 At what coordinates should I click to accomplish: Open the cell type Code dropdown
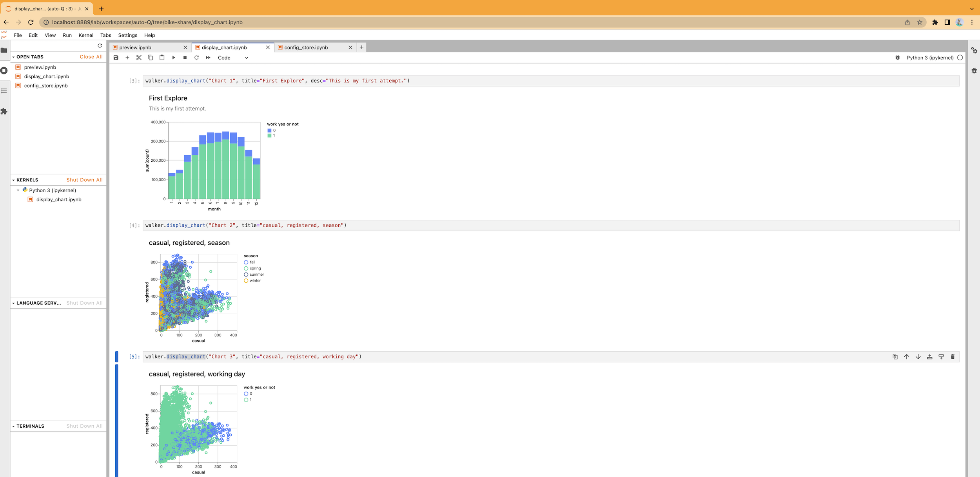point(233,58)
